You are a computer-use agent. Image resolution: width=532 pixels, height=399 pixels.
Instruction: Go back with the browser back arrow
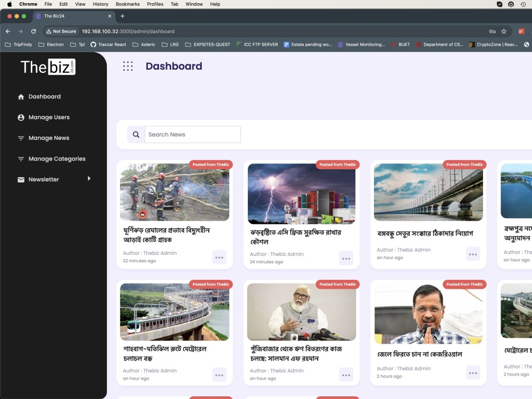(8, 31)
